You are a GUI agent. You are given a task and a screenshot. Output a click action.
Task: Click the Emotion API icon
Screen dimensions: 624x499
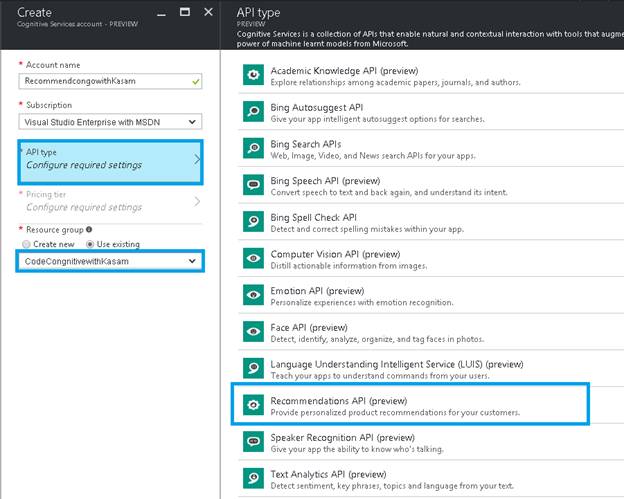(x=254, y=295)
